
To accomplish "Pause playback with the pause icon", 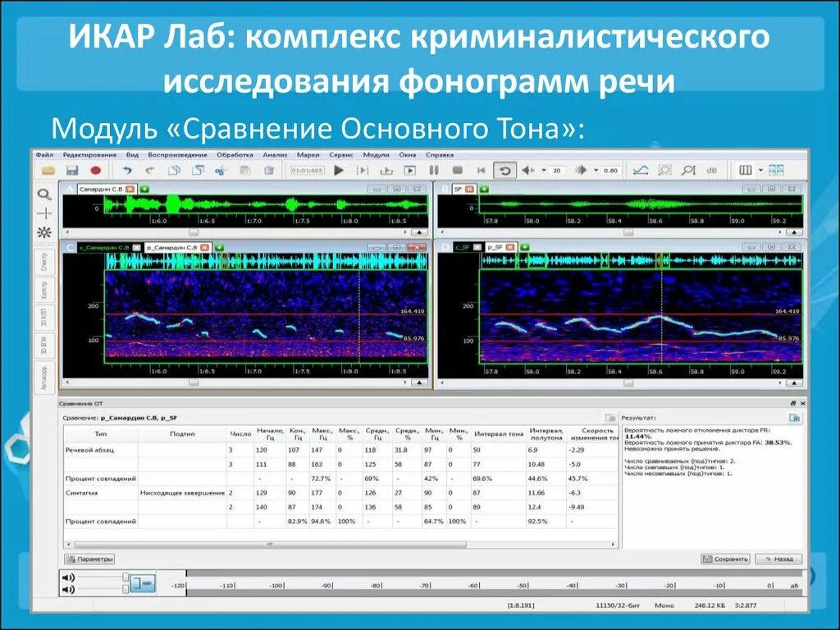I will tap(434, 171).
